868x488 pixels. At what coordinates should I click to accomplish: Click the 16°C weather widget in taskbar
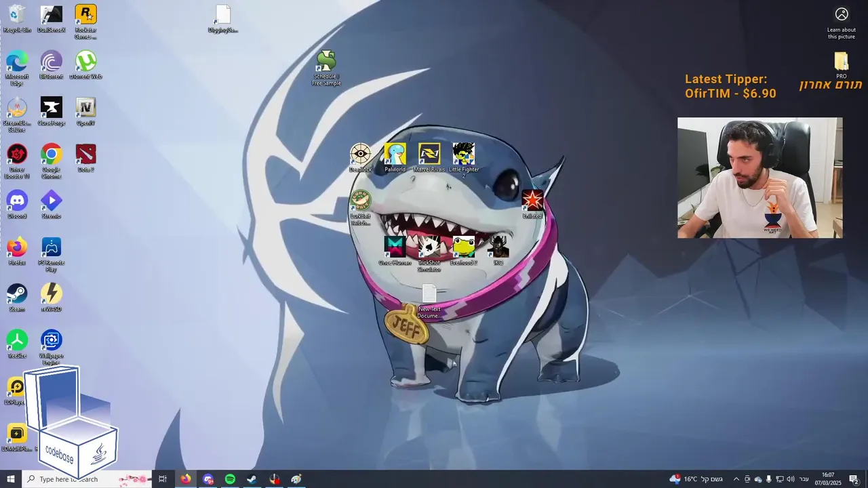(x=696, y=479)
